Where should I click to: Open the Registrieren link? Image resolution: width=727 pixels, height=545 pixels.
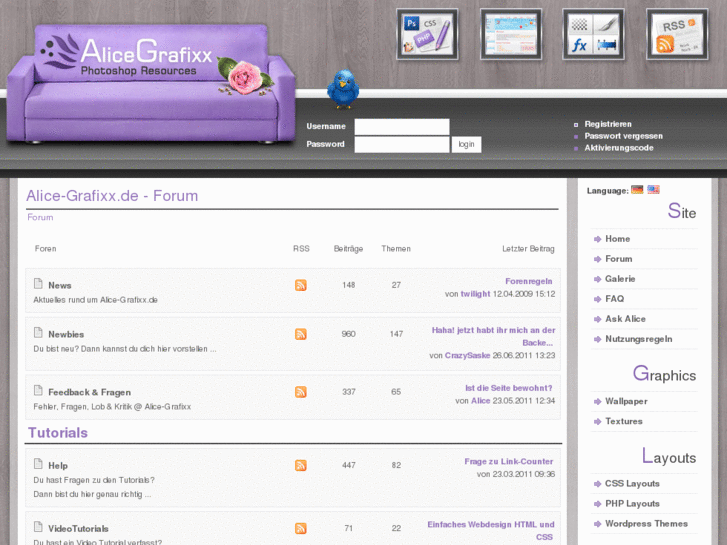608,124
